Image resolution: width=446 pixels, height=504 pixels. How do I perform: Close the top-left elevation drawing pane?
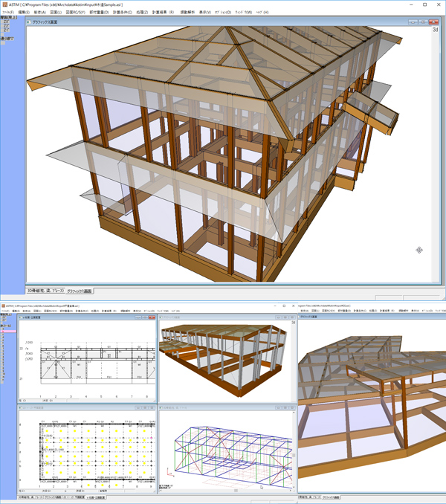click(153, 318)
